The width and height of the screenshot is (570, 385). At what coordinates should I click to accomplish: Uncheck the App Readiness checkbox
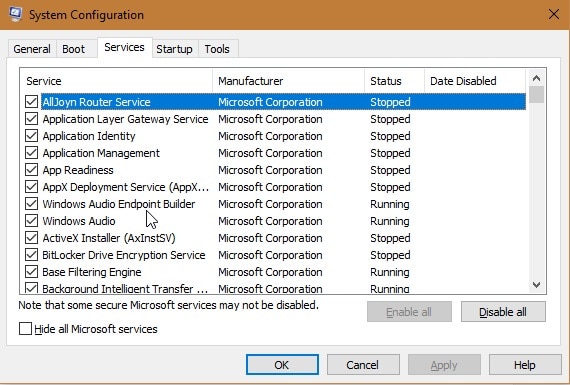click(x=32, y=170)
